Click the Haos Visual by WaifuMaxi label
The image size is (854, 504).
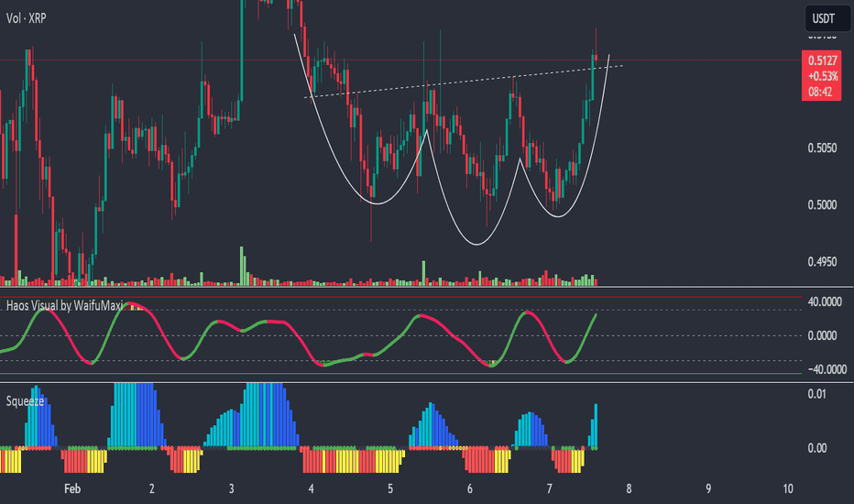coord(65,306)
